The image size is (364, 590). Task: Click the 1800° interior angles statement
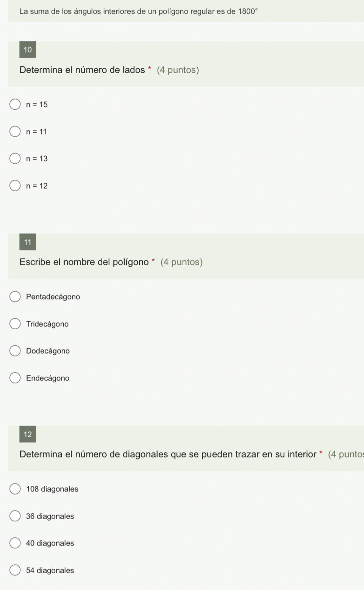(139, 11)
